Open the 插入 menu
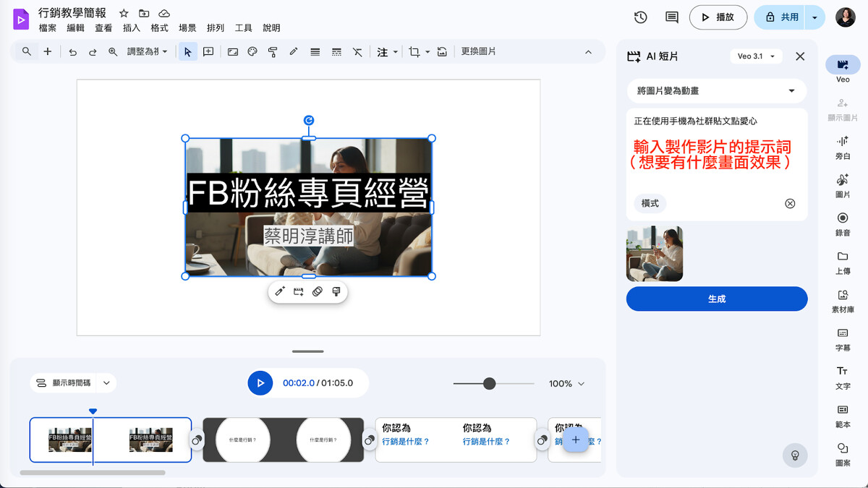868x488 pixels. coord(132,28)
